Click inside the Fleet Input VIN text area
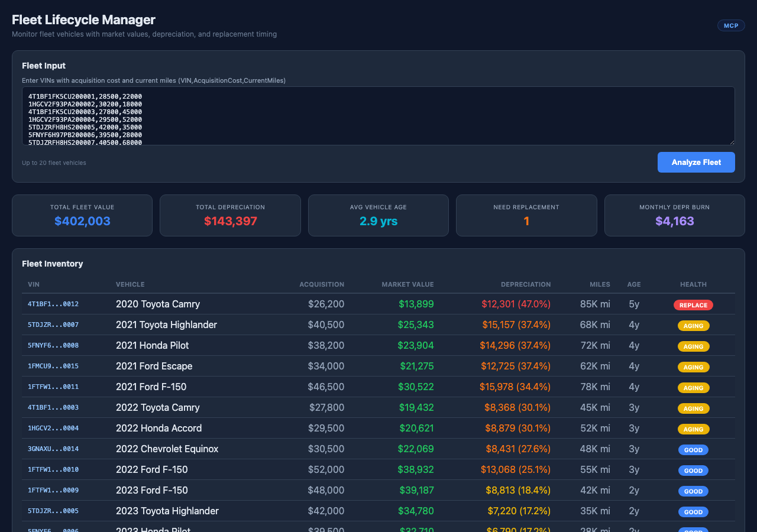Screen dimensions: 757x532 pos(378,116)
